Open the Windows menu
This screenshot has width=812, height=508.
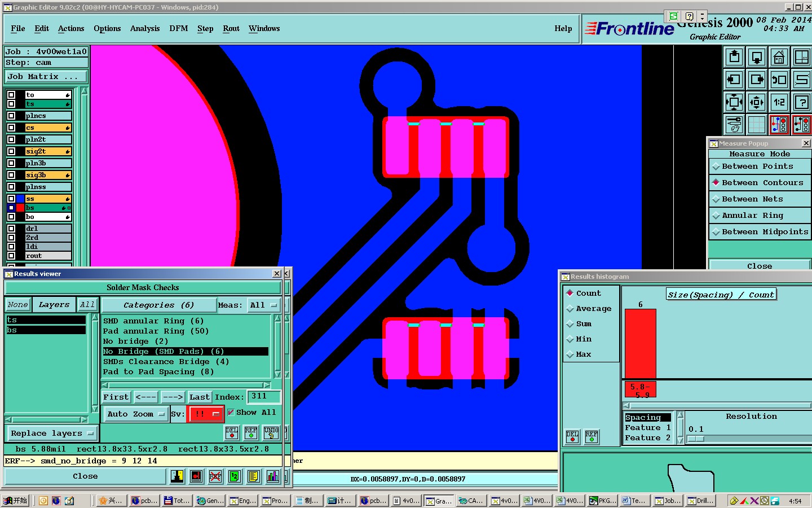264,29
